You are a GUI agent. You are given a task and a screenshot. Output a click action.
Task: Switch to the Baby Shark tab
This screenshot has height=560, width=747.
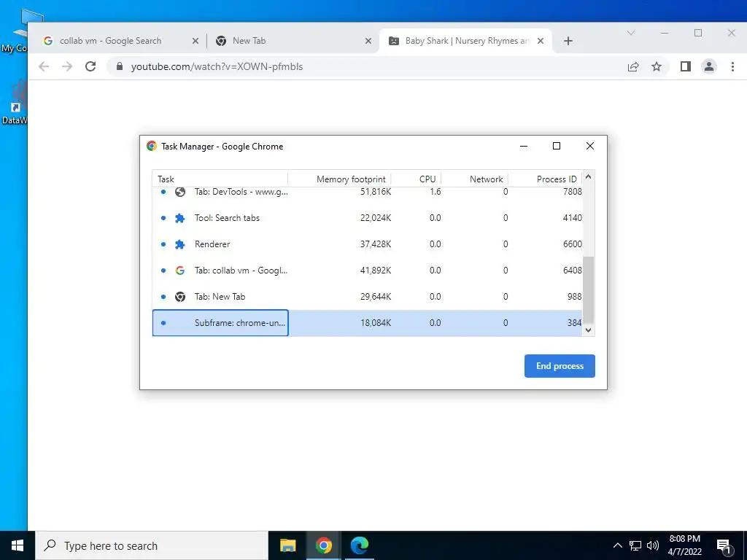tap(466, 41)
